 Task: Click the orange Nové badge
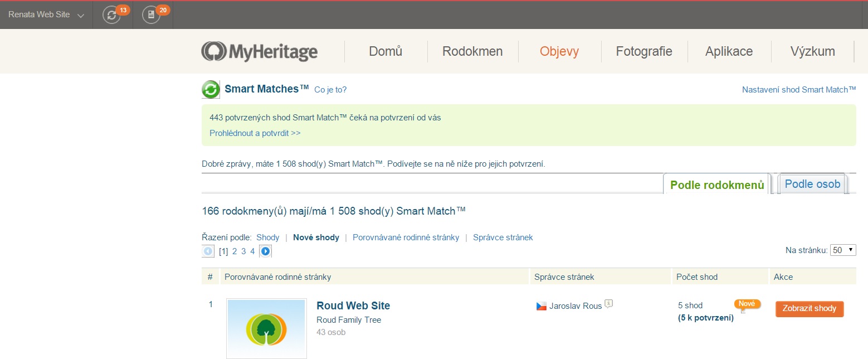747,304
